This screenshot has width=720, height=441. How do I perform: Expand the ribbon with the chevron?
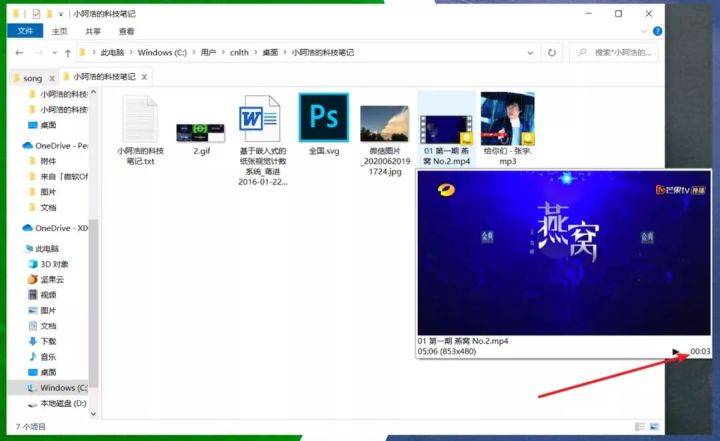(644, 32)
